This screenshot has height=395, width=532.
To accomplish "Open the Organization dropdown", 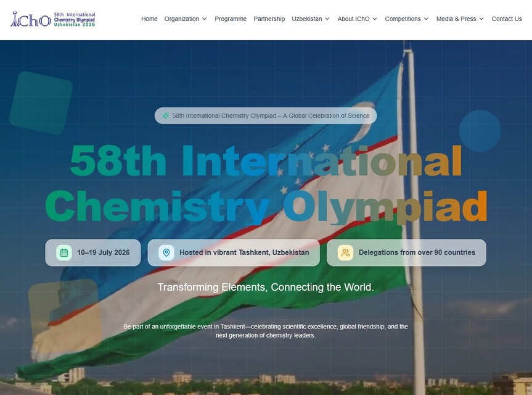I will (x=185, y=19).
